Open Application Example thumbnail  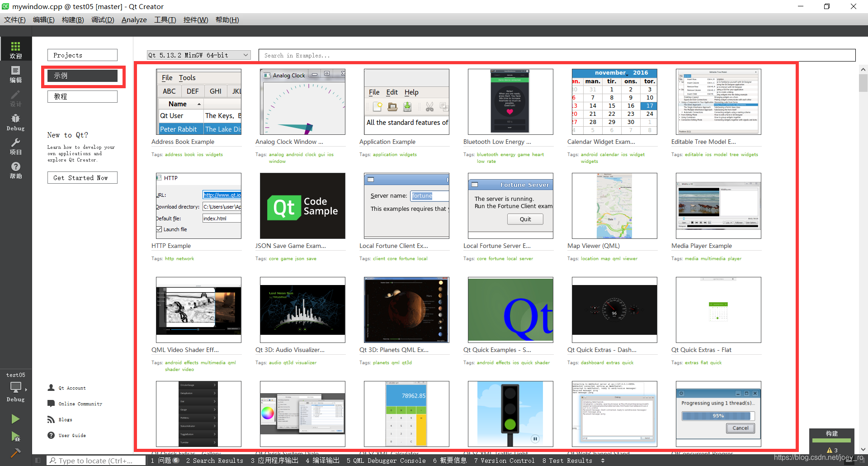[406, 102]
